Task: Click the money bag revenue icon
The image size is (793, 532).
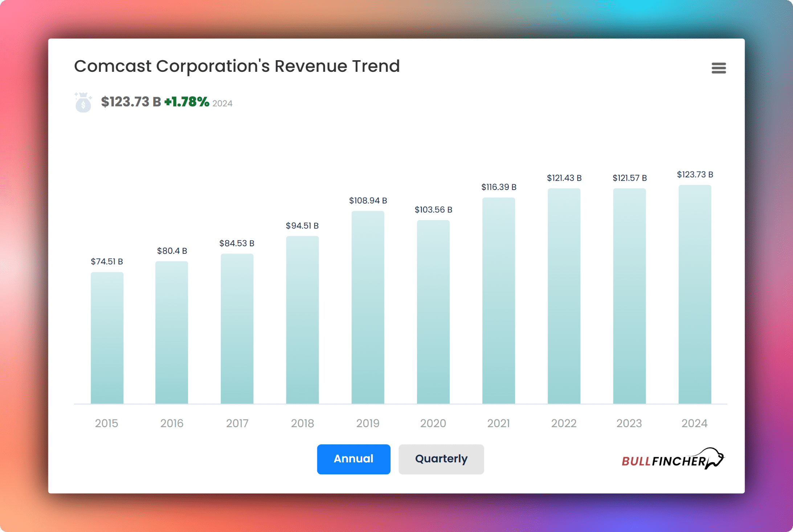Action: pos(83,102)
